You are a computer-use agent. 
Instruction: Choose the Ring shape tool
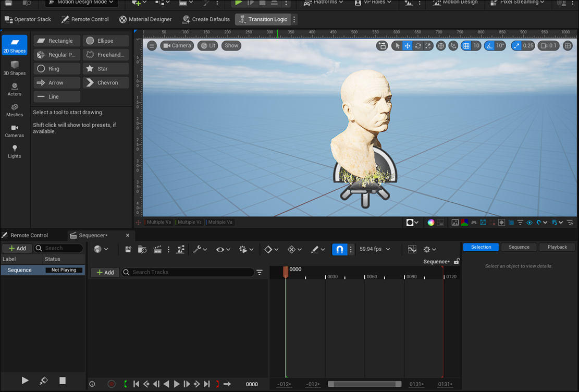pos(57,69)
